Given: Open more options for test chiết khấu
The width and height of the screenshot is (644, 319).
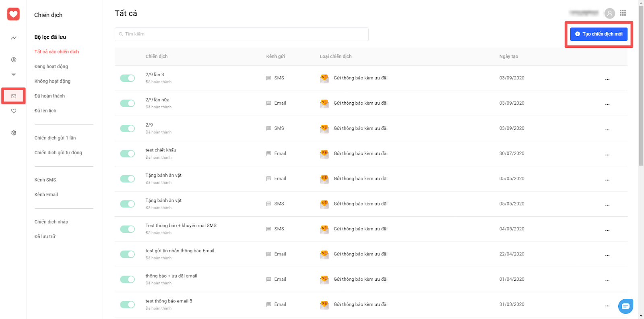Looking at the screenshot, I should coord(607,155).
